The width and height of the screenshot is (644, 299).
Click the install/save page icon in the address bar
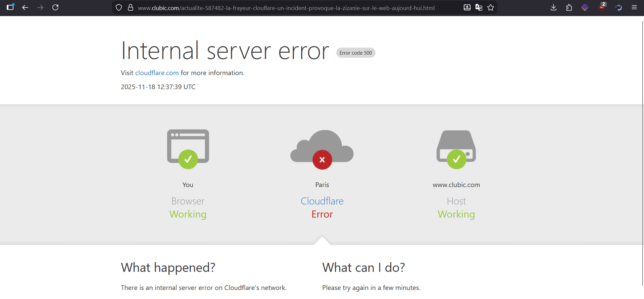[x=467, y=8]
